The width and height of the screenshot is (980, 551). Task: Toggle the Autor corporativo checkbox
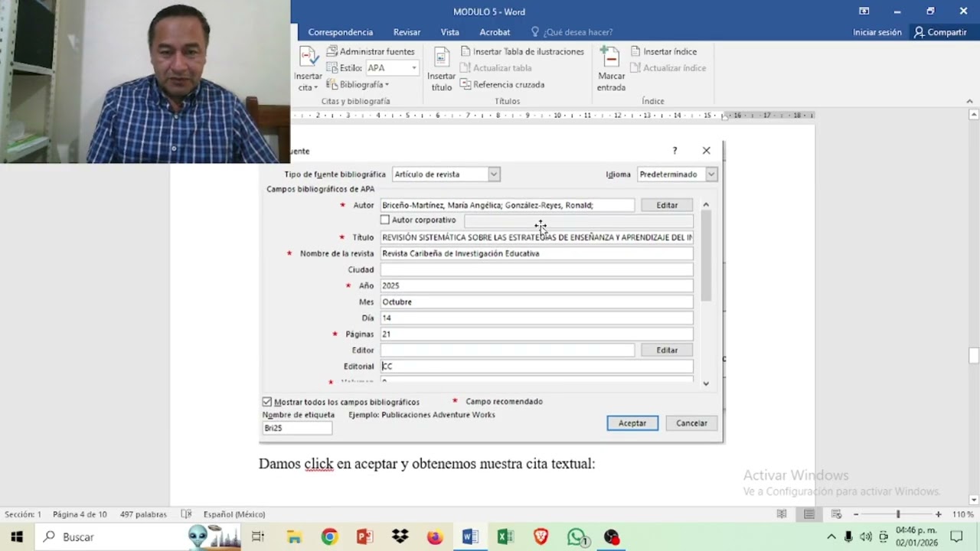coord(385,220)
